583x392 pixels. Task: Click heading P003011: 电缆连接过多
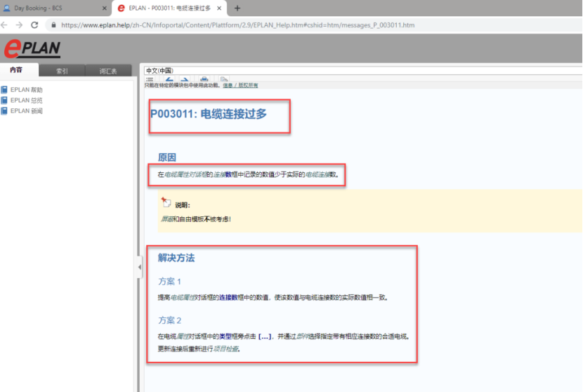click(x=209, y=114)
